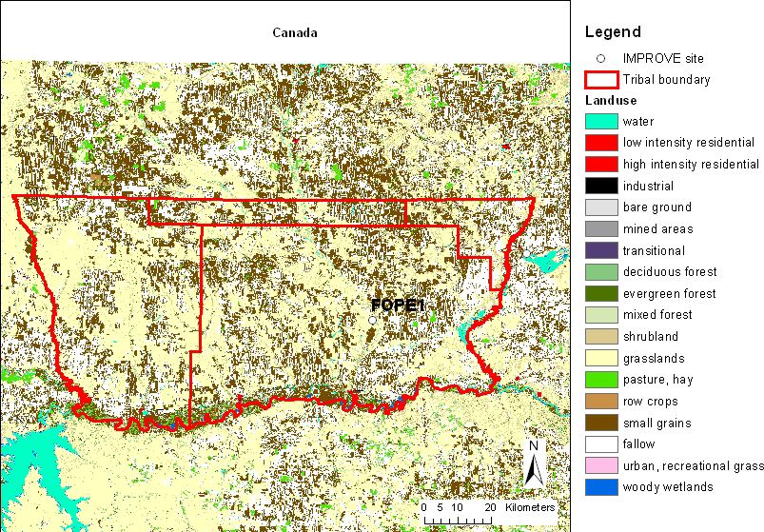Click the unlabeled site marker near east boundary

tap(526, 253)
